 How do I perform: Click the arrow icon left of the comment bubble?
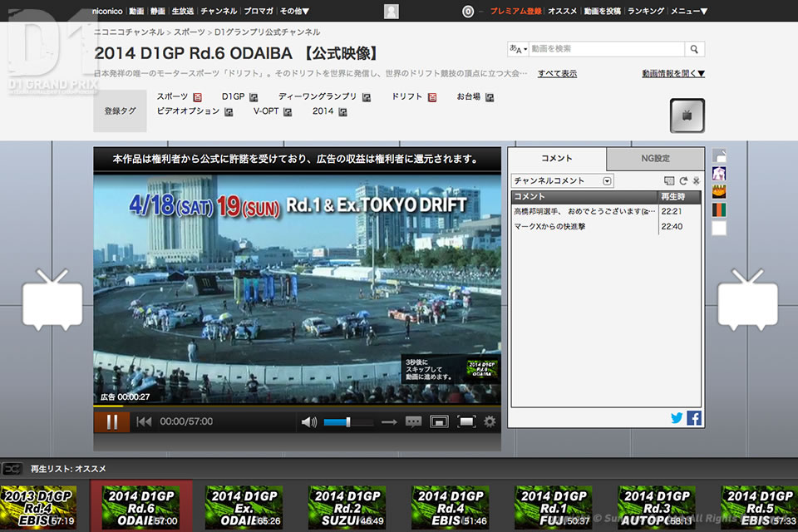(389, 422)
